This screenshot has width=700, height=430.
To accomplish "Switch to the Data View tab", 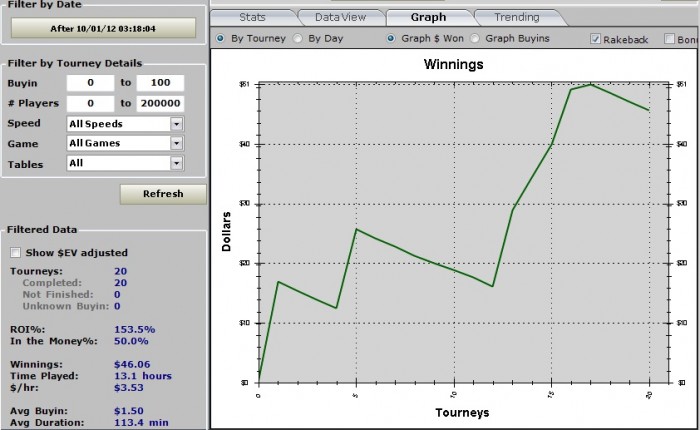I will click(340, 17).
